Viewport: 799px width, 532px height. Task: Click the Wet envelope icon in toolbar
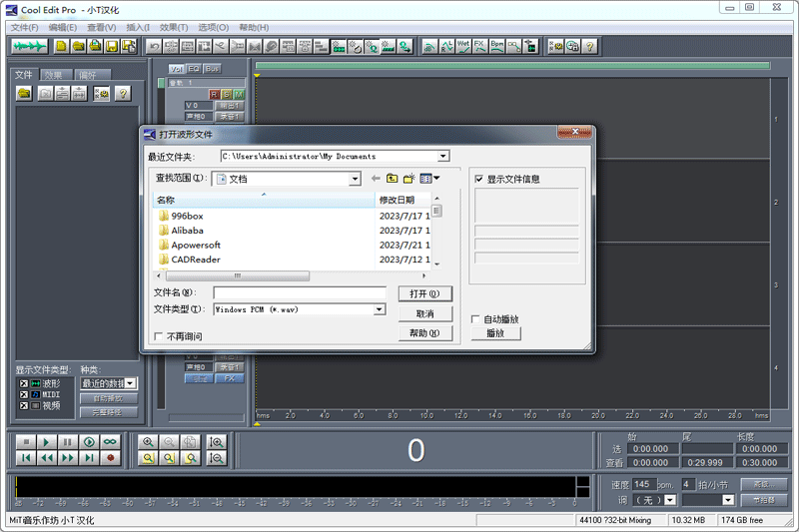pos(463,47)
